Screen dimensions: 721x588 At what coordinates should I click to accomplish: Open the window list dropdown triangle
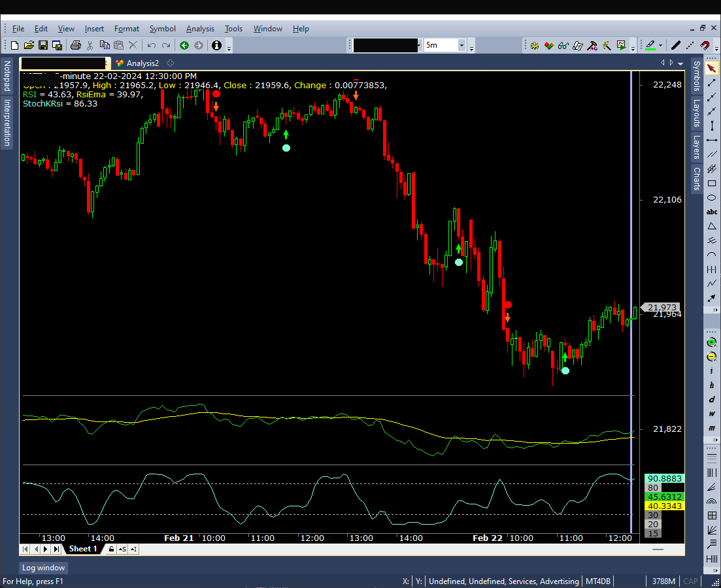680,63
